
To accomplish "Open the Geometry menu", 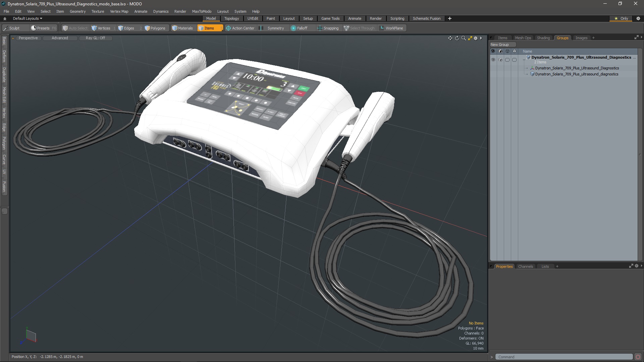I will [x=77, y=11].
